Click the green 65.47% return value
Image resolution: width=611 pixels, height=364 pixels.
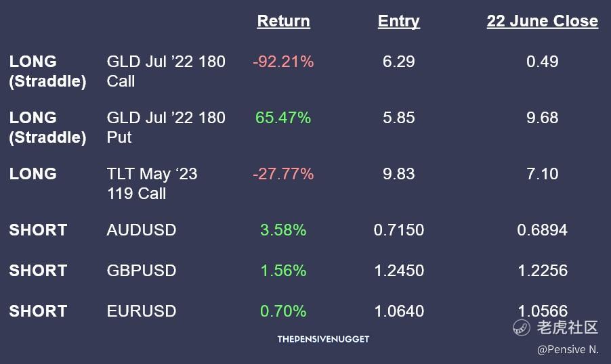pos(283,118)
